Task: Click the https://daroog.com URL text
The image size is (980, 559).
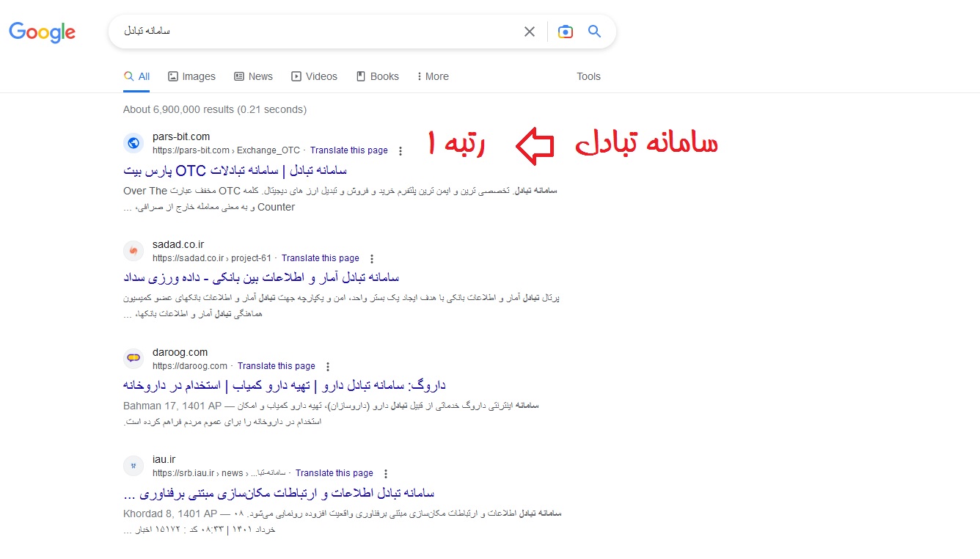Action: point(190,366)
